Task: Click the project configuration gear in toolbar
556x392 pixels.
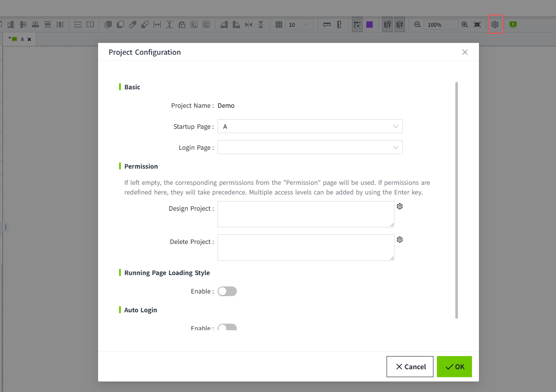Action: tap(495, 25)
